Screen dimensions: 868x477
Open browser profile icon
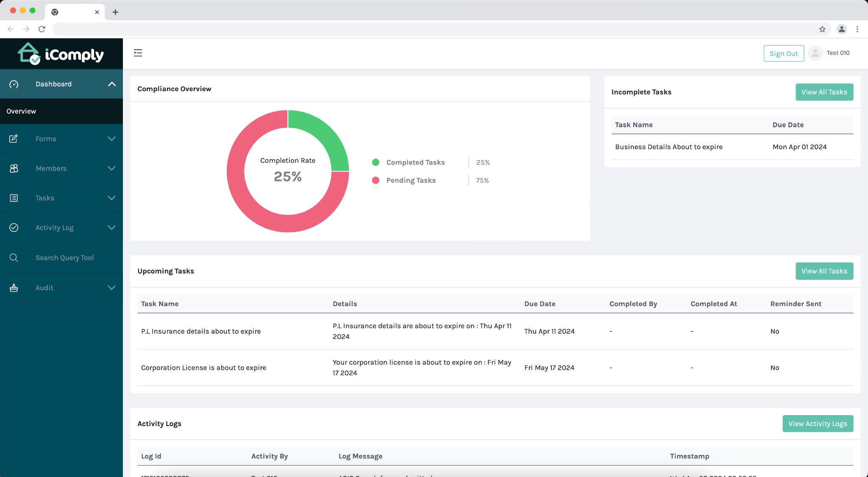click(x=842, y=29)
